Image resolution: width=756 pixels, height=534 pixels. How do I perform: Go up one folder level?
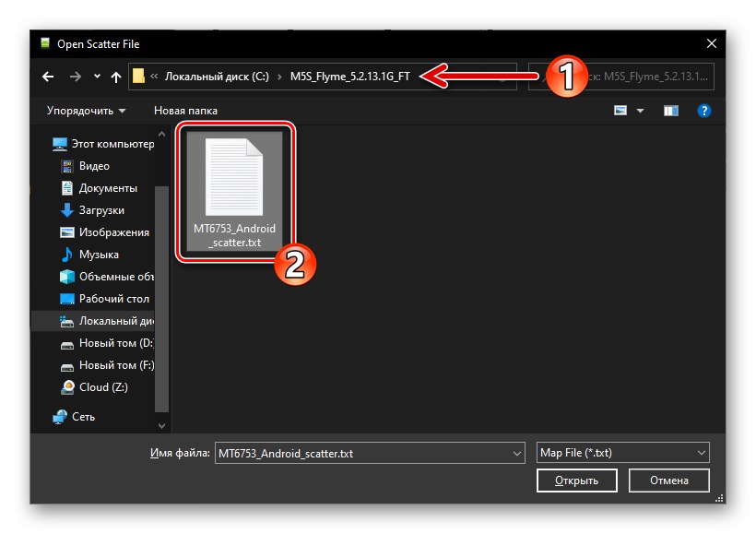point(116,77)
